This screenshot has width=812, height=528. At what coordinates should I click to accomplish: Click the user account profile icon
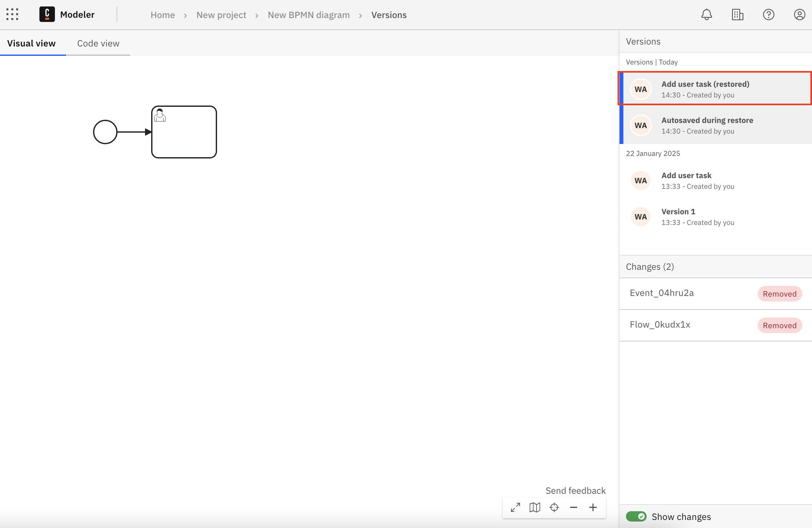(x=800, y=15)
